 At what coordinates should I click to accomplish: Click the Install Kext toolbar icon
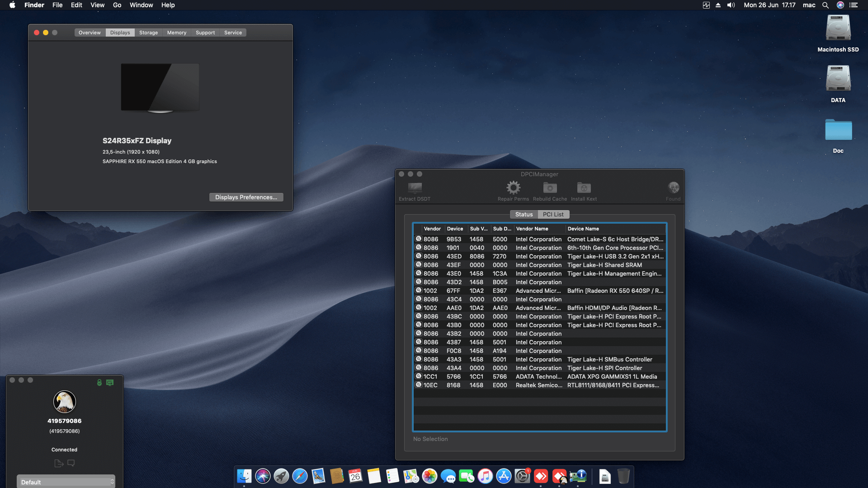click(584, 188)
